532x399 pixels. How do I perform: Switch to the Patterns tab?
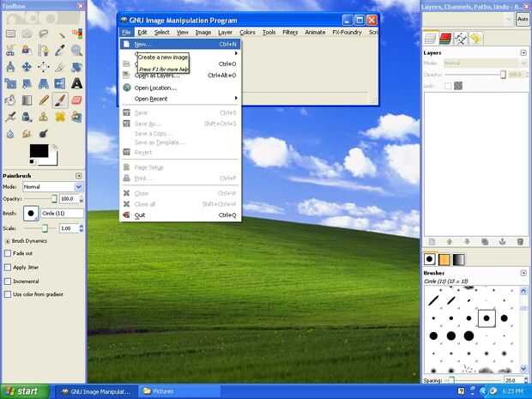click(x=444, y=259)
